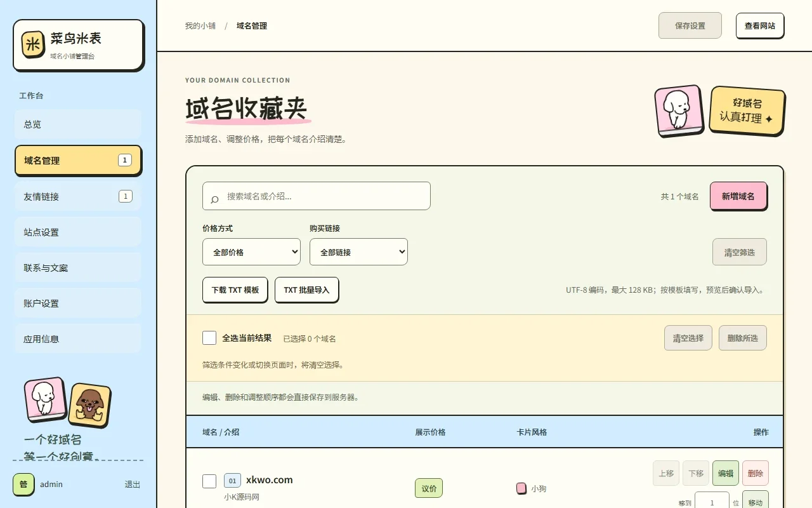Click the 删除所选 button
The image size is (812, 508).
coord(743,338)
